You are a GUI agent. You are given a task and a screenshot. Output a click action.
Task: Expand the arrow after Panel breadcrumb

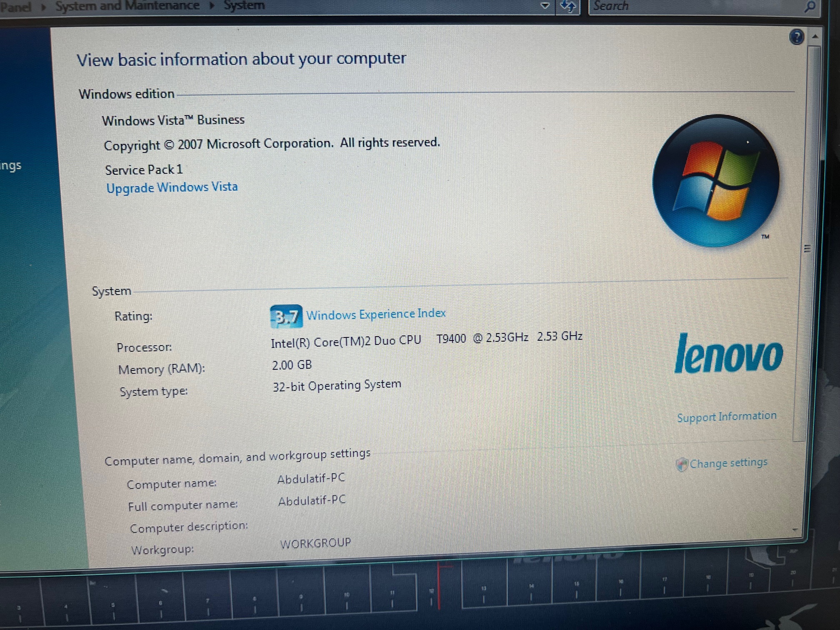point(43,7)
